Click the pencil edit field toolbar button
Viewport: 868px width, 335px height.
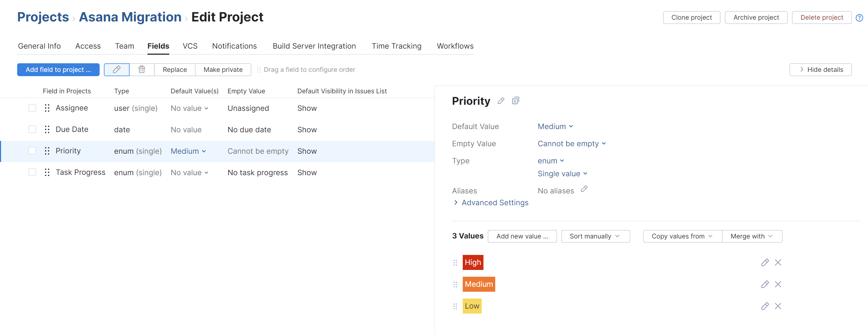click(x=116, y=70)
